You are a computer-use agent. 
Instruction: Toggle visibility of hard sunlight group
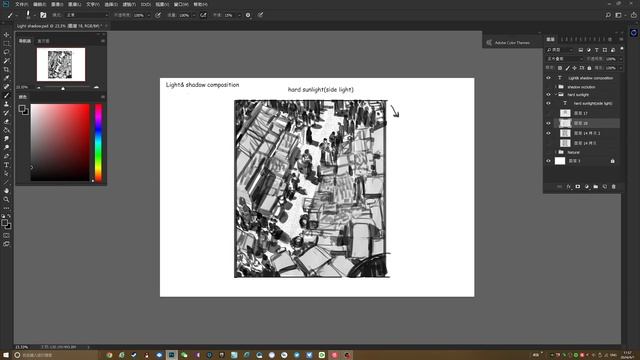548,94
